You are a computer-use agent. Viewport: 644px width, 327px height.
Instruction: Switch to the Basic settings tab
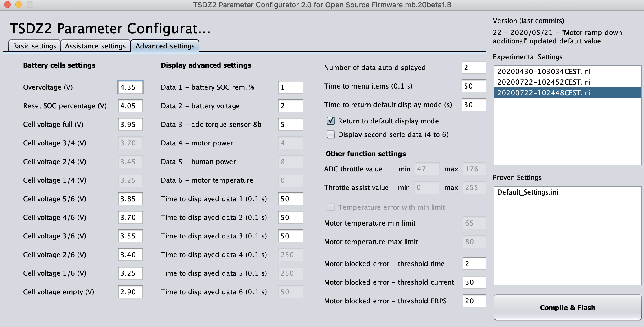pyautogui.click(x=35, y=46)
